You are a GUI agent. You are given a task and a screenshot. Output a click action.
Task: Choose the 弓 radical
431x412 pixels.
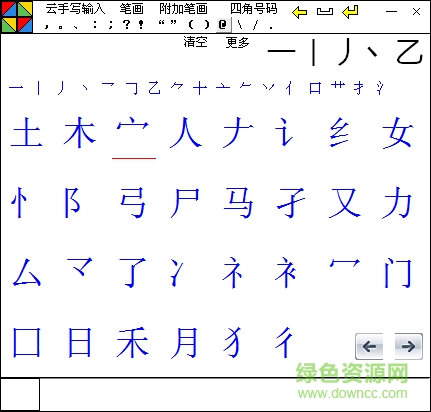pyautogui.click(x=133, y=202)
